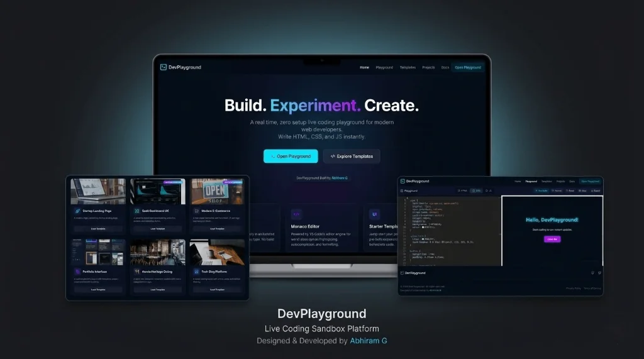
Task: Click the Reset button in the editor toolbar
Action: 570,191
